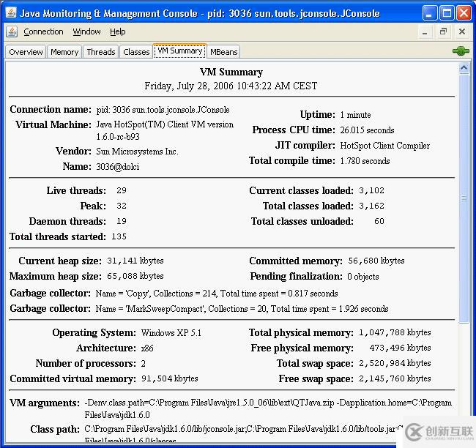
Task: Click the VM Summary heading
Action: click(x=231, y=72)
